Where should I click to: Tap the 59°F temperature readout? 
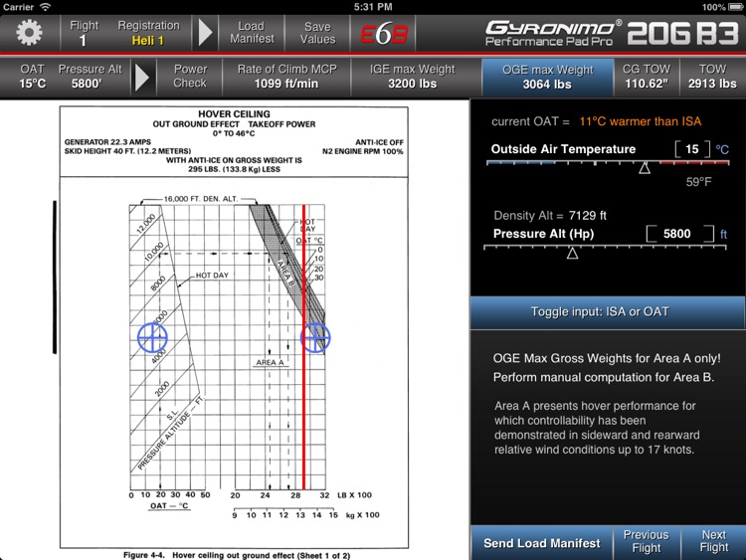coord(698,182)
